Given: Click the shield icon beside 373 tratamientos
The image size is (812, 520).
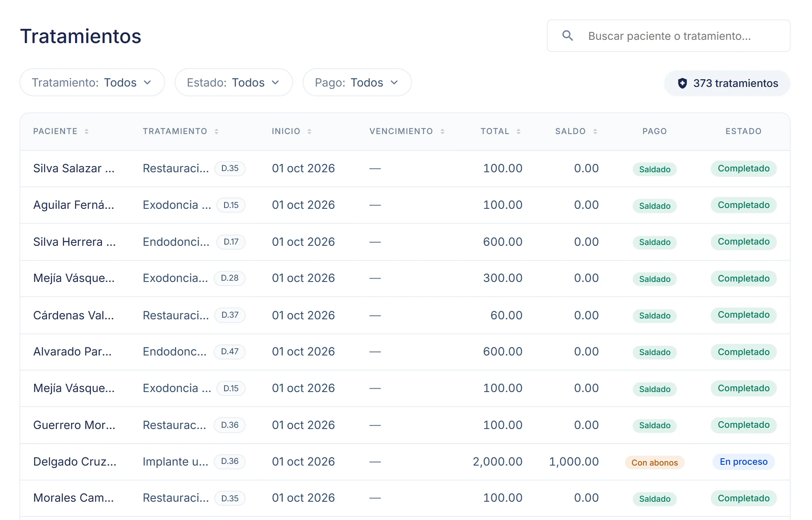Looking at the screenshot, I should [x=682, y=83].
